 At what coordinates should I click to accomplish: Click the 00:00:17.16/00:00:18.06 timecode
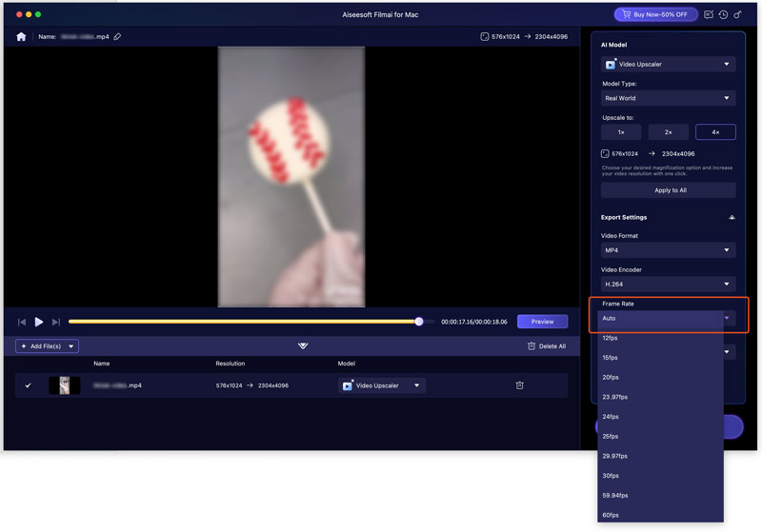point(473,322)
